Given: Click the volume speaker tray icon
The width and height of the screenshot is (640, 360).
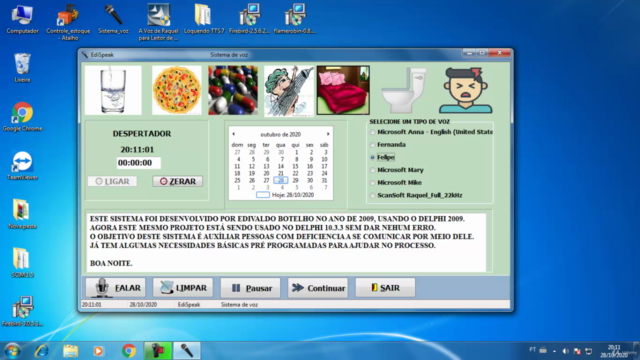Looking at the screenshot, I should pos(565,351).
